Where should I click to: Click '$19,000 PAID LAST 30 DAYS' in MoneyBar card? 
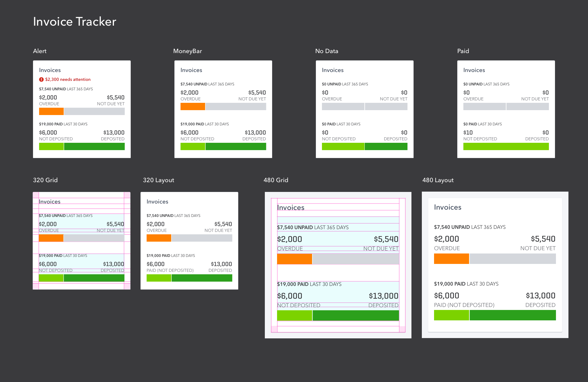pyautogui.click(x=204, y=124)
